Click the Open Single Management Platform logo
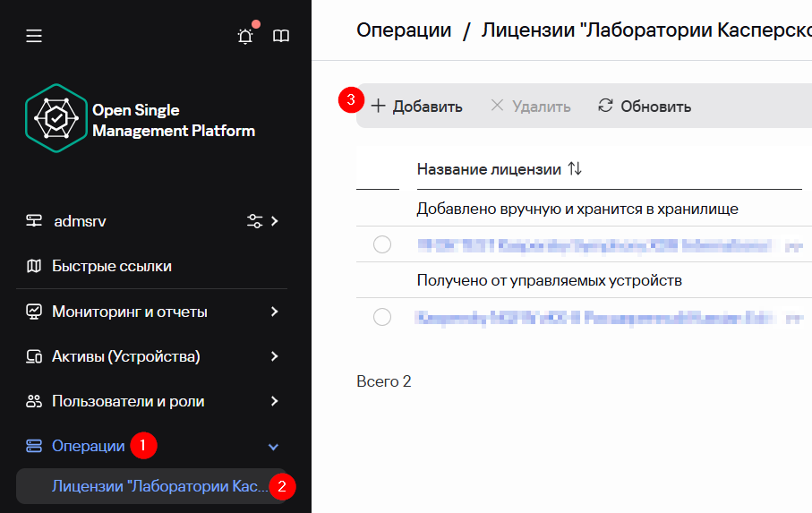Image resolution: width=812 pixels, height=513 pixels. [56, 118]
